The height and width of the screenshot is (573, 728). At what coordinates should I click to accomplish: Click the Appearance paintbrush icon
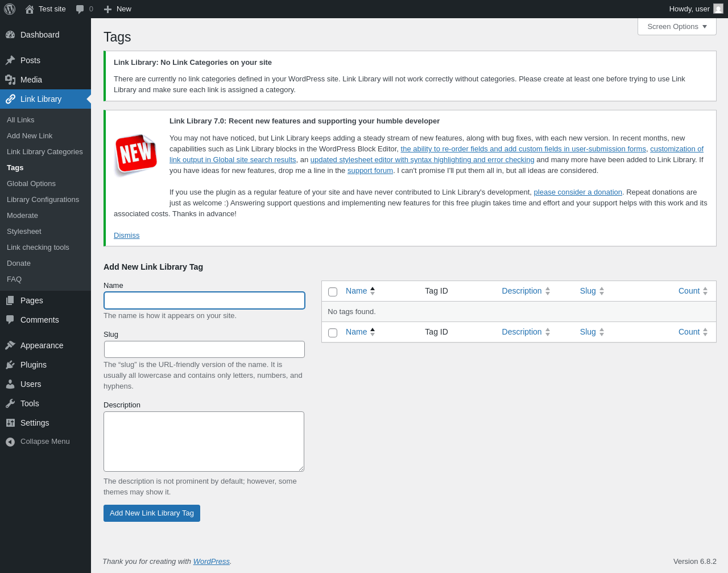(10, 345)
